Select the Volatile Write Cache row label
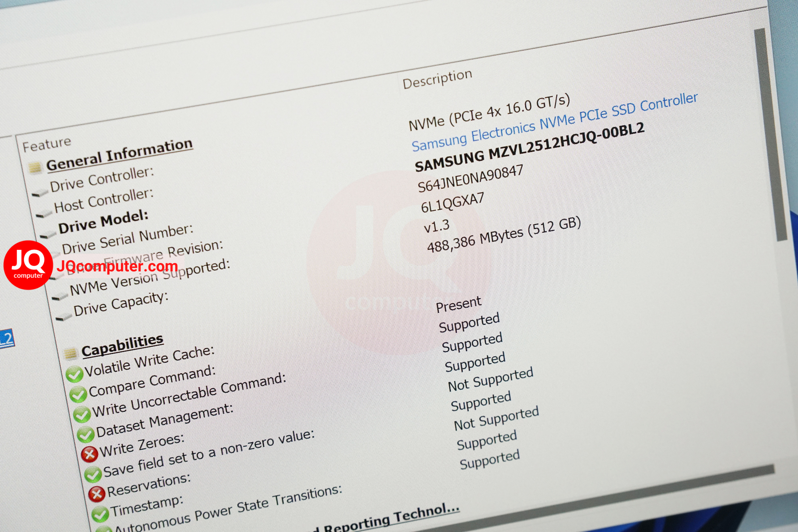The height and width of the screenshot is (532, 798). coord(149,362)
